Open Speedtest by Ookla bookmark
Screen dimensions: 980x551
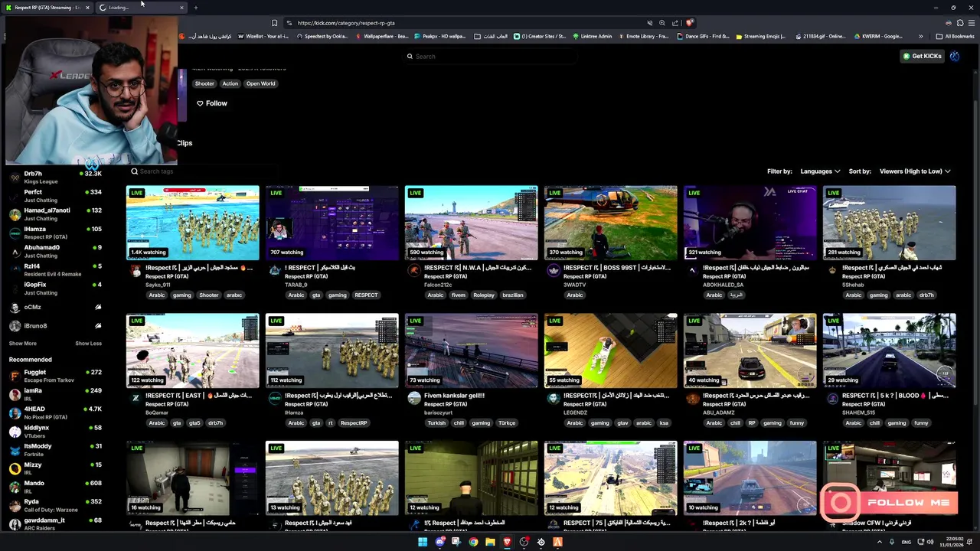tap(321, 36)
